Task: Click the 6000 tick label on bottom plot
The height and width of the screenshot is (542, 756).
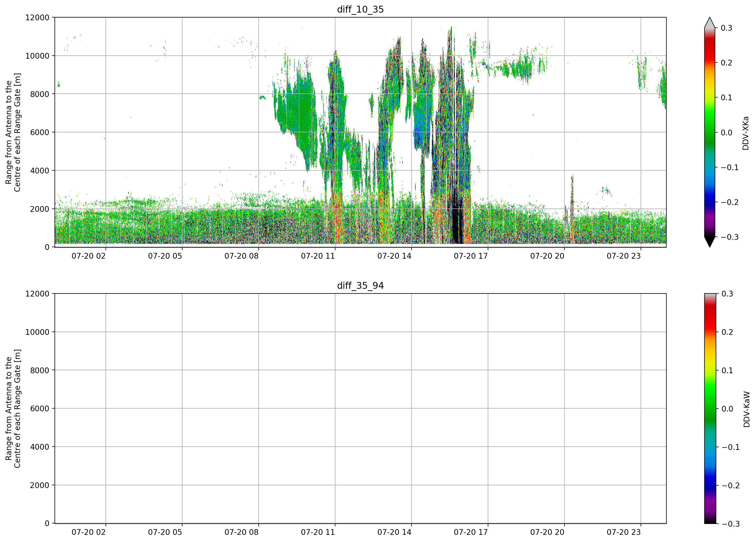Action: tap(40, 409)
